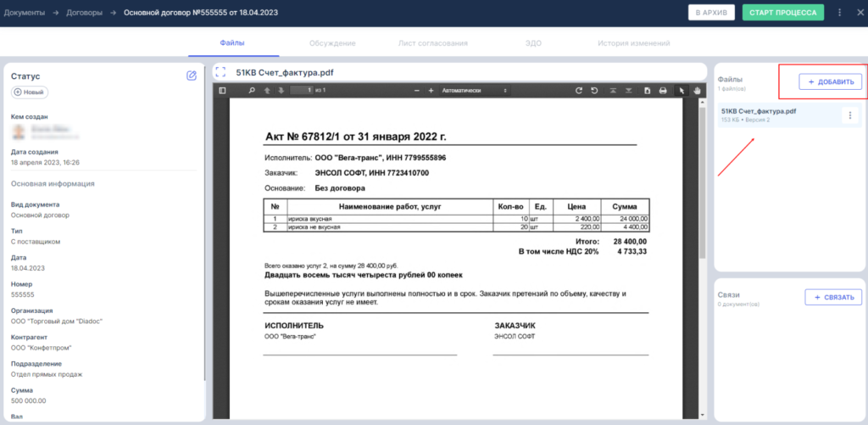Rotate the PDF counterclockwise
This screenshot has height=425, width=868.
(x=594, y=90)
